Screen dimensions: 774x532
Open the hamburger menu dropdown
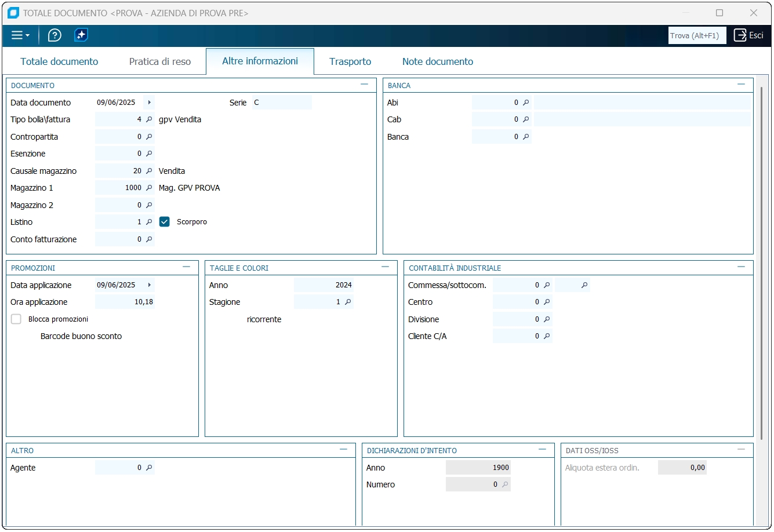point(20,35)
